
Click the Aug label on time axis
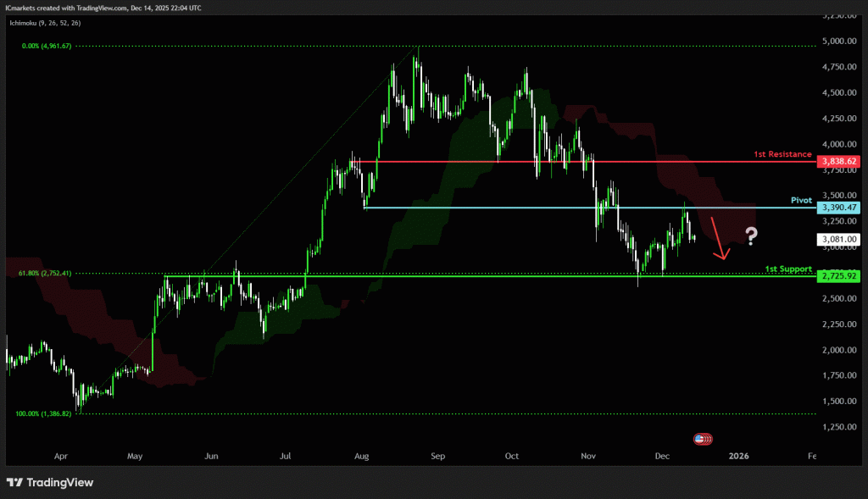click(x=362, y=456)
